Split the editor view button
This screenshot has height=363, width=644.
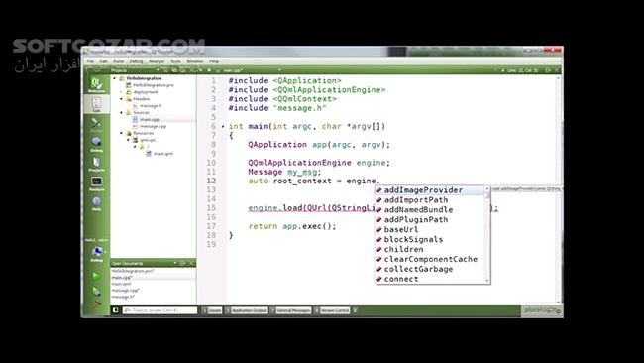[548, 70]
